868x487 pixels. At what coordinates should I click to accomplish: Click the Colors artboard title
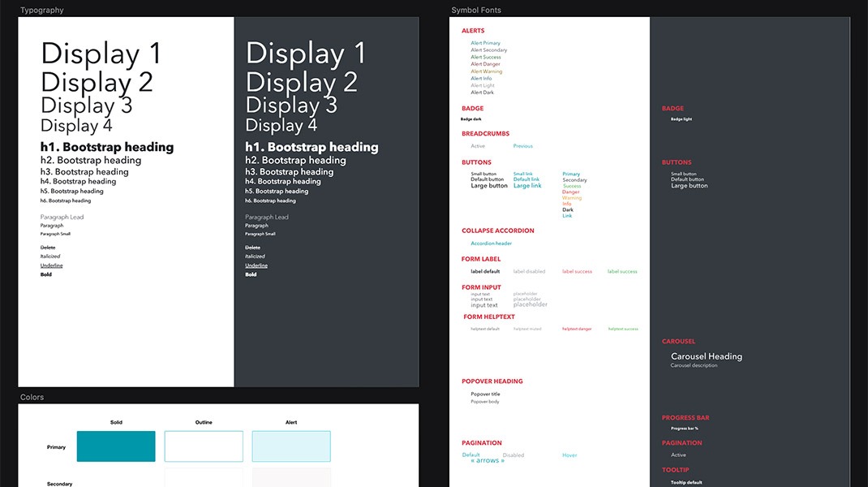click(32, 398)
